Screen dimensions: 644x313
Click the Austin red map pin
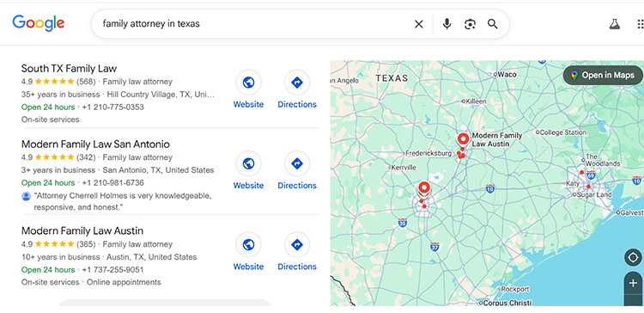coord(463,140)
